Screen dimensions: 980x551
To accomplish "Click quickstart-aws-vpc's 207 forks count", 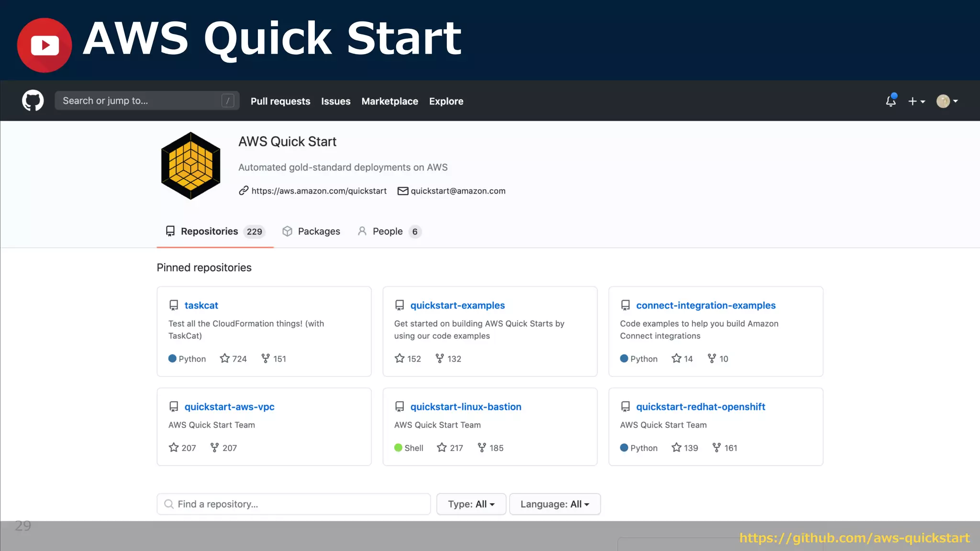I will pyautogui.click(x=223, y=448).
